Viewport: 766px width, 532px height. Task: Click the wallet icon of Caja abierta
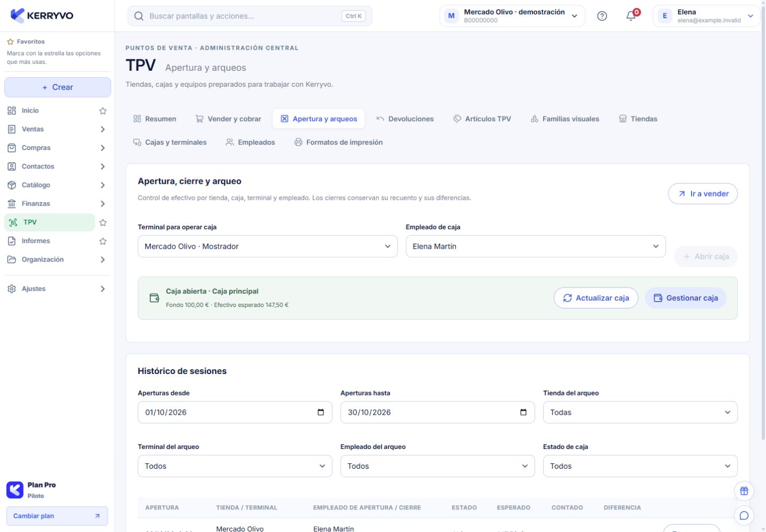pos(154,298)
